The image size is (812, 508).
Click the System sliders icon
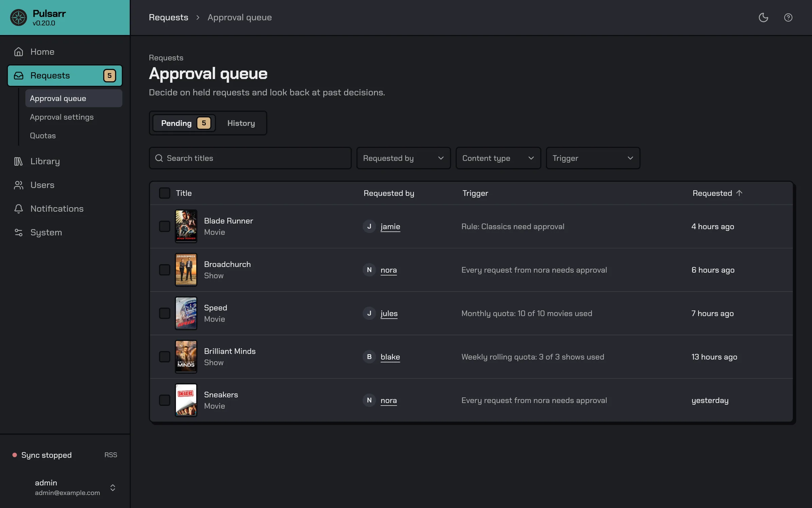point(19,232)
